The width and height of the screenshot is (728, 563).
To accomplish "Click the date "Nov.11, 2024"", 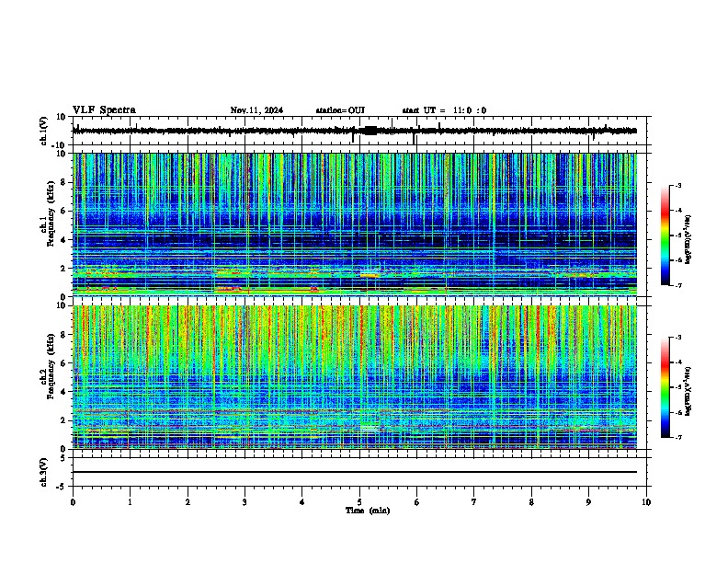I will (256, 110).
